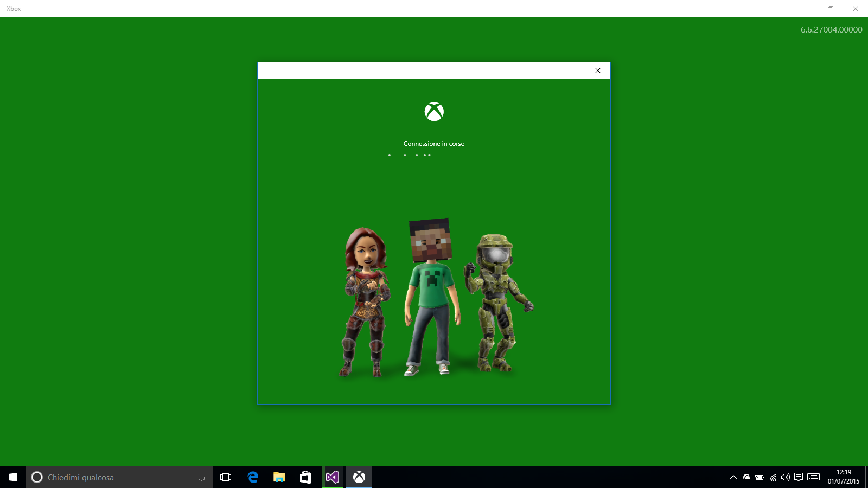Close the Xbox app window
Screen dimensions: 868x488
click(856, 9)
